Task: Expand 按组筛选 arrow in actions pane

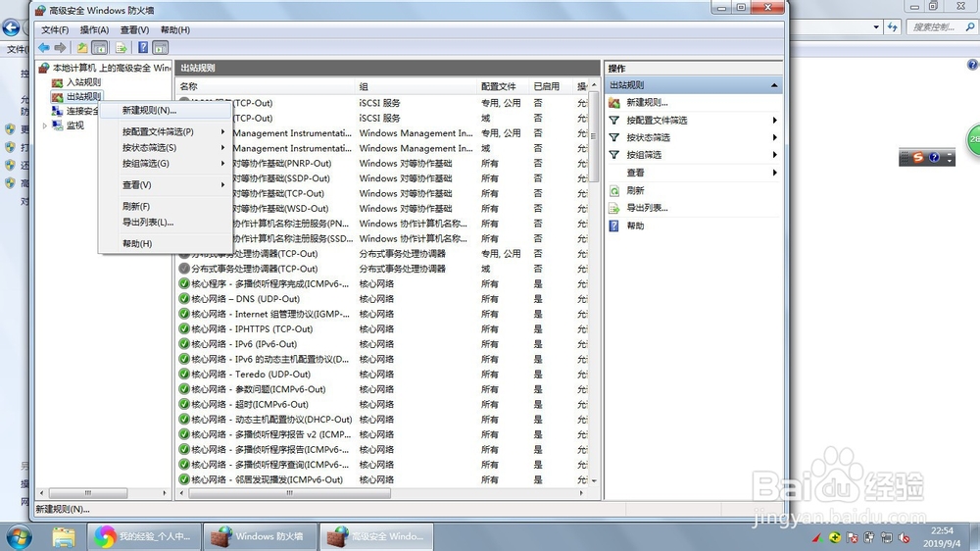Action: click(x=774, y=155)
